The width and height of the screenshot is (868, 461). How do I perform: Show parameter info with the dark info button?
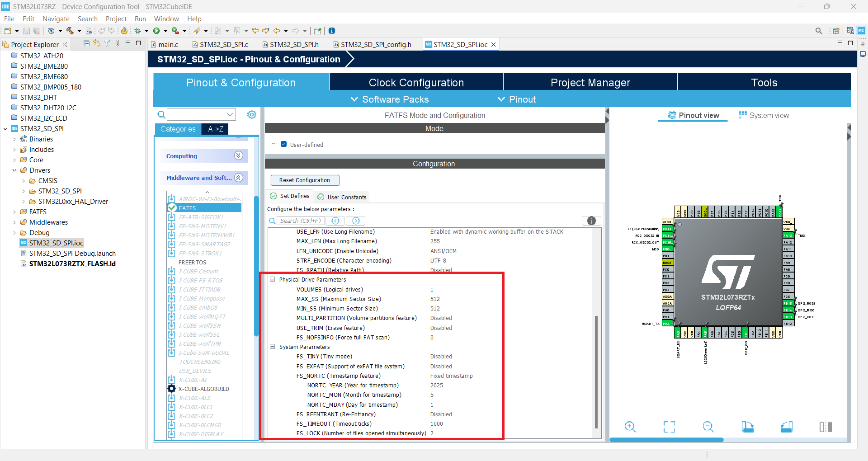(591, 221)
